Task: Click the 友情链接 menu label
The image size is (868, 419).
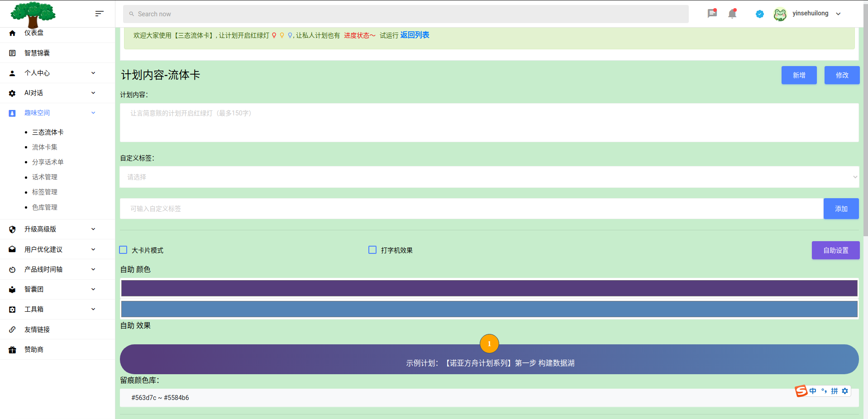Action: [x=37, y=329]
